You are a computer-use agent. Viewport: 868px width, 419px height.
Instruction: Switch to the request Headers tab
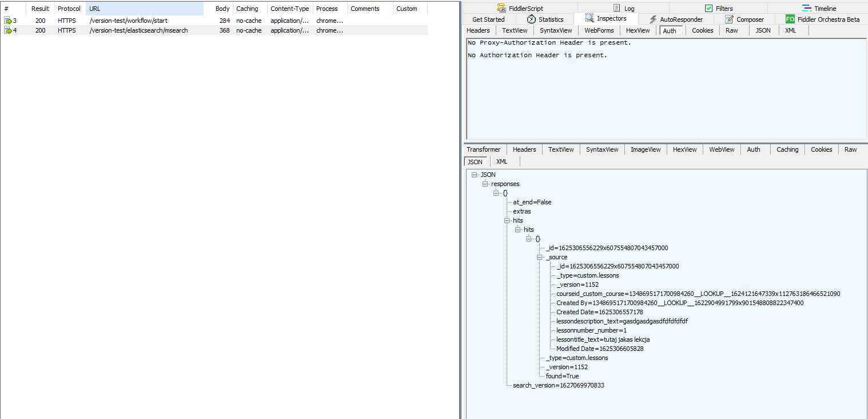pyautogui.click(x=478, y=30)
